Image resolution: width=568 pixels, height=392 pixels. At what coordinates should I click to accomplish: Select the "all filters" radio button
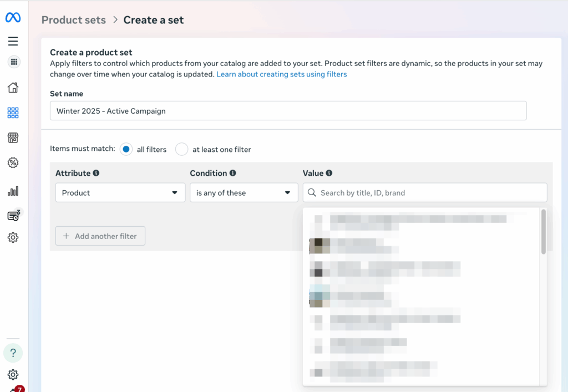pos(126,149)
